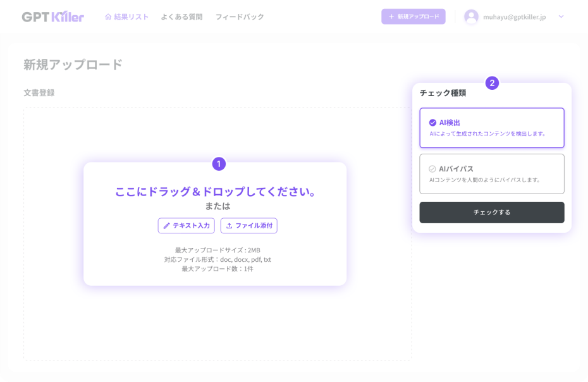The height and width of the screenshot is (382, 588).
Task: Click the 文書登録 label
Action: click(x=39, y=93)
